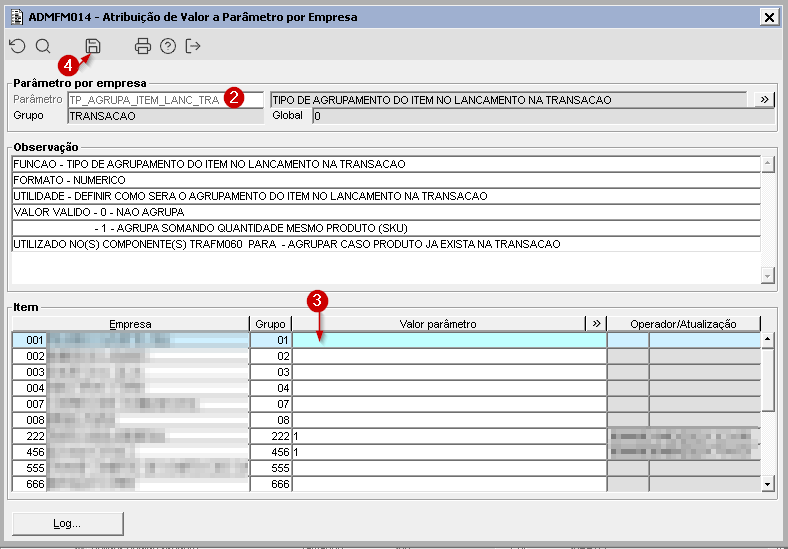This screenshot has width=788, height=549.
Task: Click the Valor parâmetro column header
Action: (x=438, y=324)
